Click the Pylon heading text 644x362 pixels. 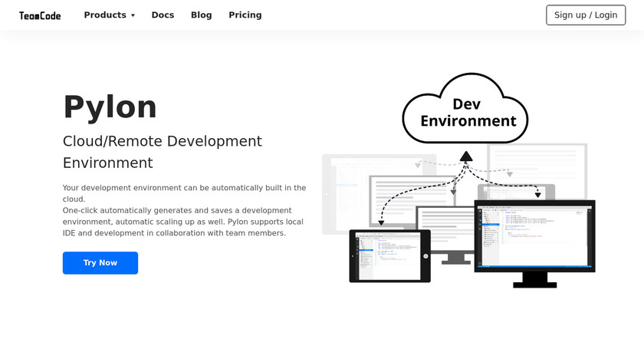click(110, 107)
